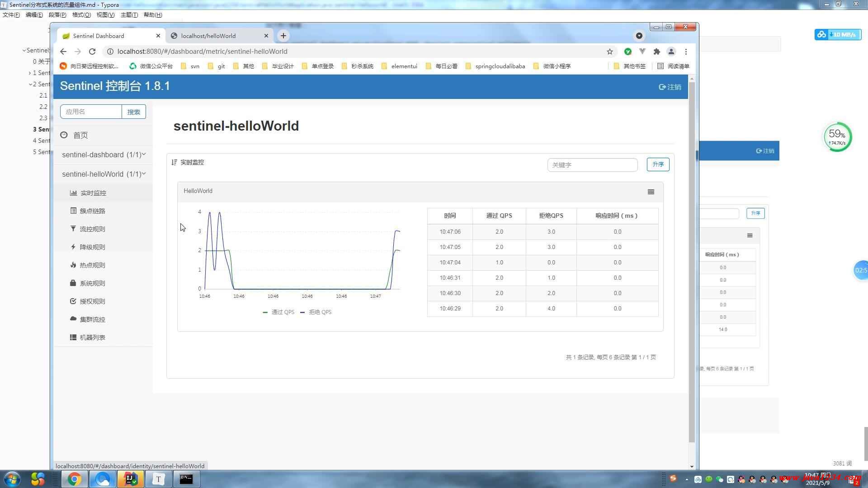This screenshot has height=488, width=868.
Task: Select the 10:47:06 table row time
Action: [x=450, y=232]
